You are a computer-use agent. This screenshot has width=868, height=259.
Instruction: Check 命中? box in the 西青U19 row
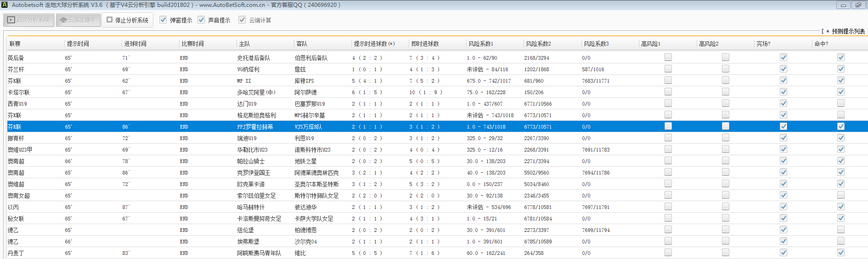tap(840, 103)
